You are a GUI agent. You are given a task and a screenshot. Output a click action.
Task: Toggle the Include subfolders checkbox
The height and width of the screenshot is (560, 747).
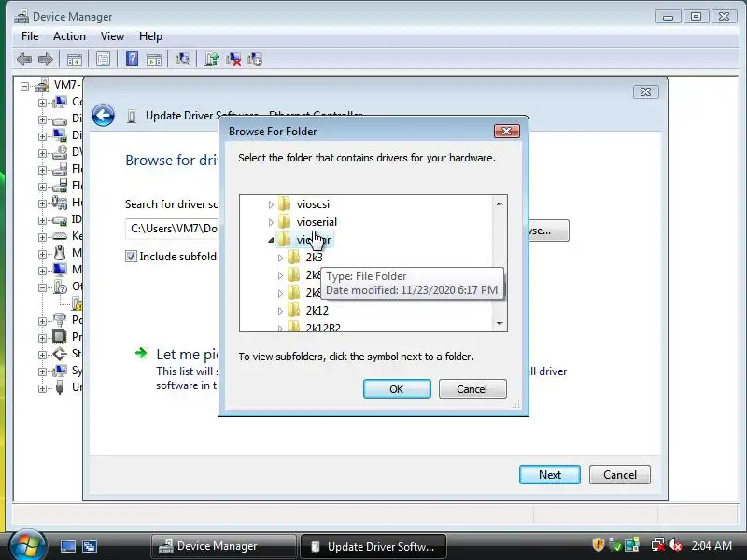tap(131, 257)
